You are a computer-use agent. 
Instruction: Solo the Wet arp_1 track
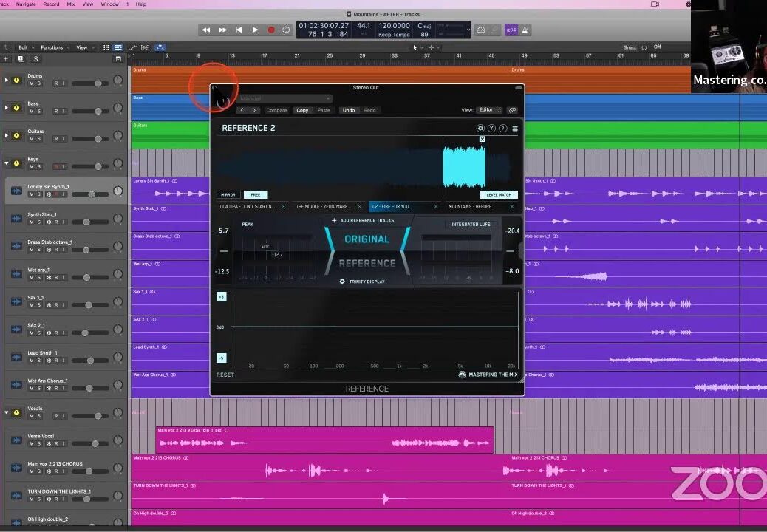(39, 278)
